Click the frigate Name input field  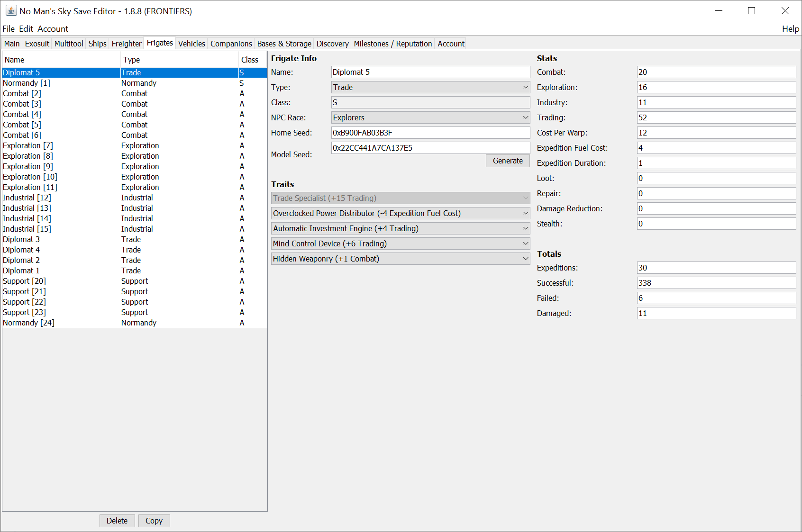430,72
